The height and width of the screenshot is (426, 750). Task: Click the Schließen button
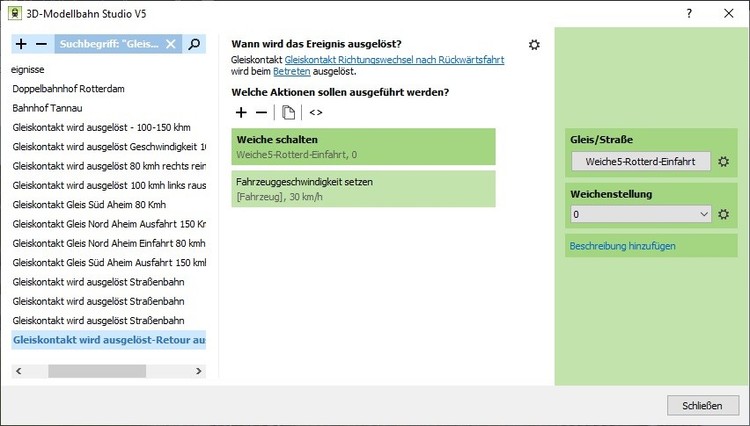(x=702, y=405)
